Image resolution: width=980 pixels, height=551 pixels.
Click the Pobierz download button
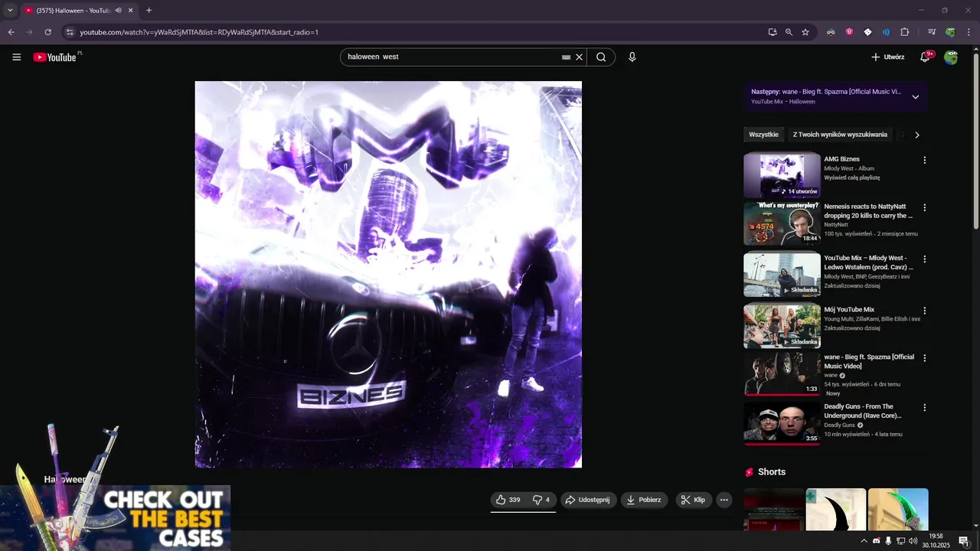pyautogui.click(x=644, y=500)
